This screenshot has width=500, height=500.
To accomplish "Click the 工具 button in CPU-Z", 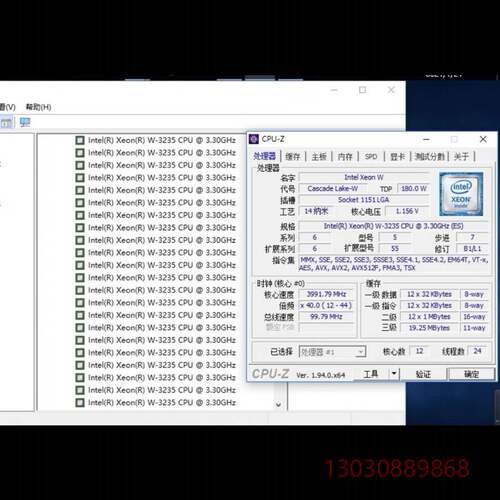I will (371, 374).
